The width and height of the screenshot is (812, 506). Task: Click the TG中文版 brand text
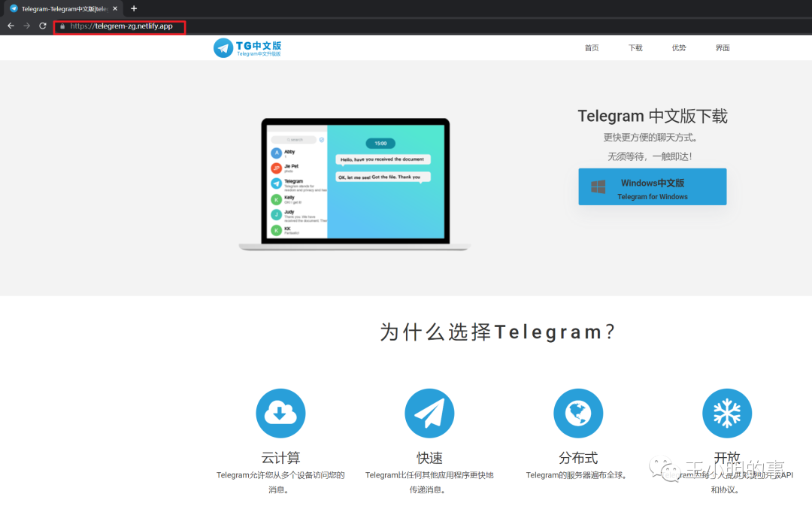pos(259,46)
